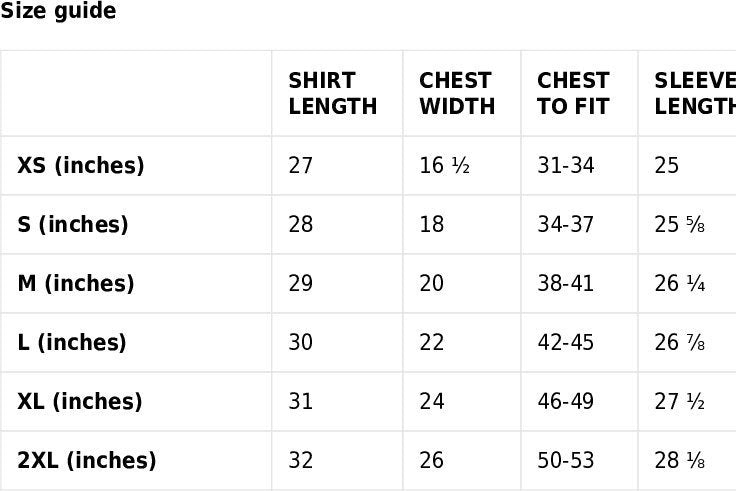Viewport: 736px width, 491px height.
Task: Click the Size guide heading
Action: [x=58, y=12]
